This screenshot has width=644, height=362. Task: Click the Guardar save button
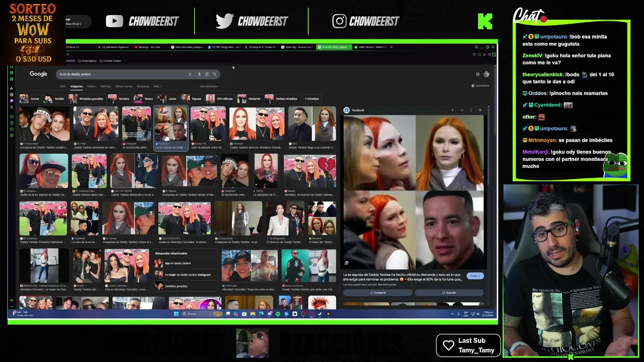[449, 293]
